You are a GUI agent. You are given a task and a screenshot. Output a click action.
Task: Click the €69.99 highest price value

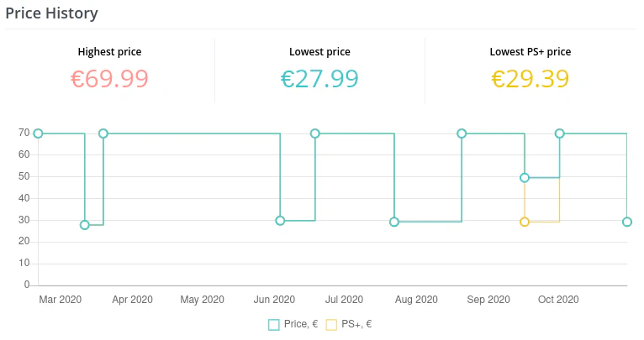tap(109, 79)
